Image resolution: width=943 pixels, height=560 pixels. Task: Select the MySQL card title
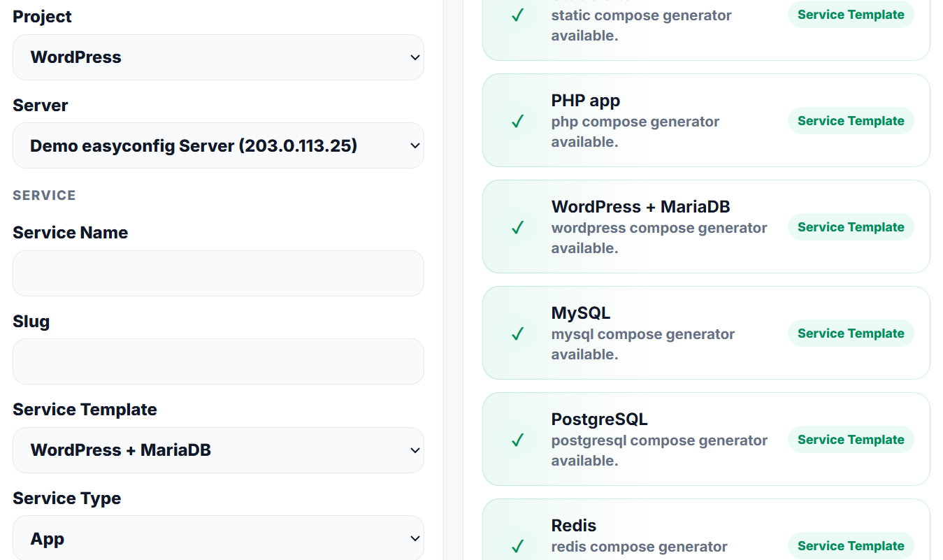pos(581,313)
